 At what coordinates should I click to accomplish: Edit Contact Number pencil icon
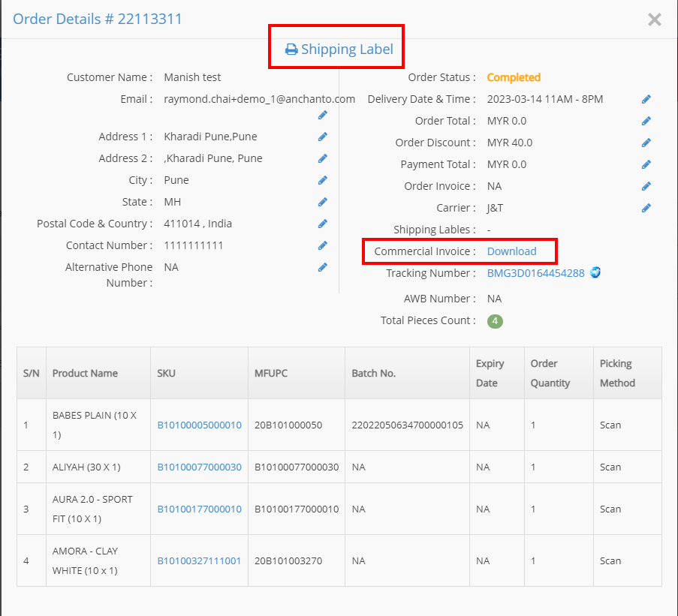point(323,245)
